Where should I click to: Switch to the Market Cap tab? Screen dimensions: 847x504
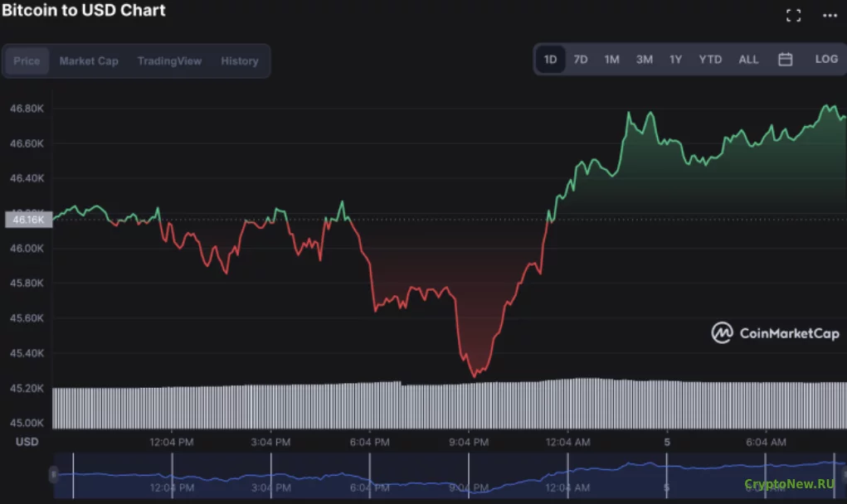pos(89,61)
